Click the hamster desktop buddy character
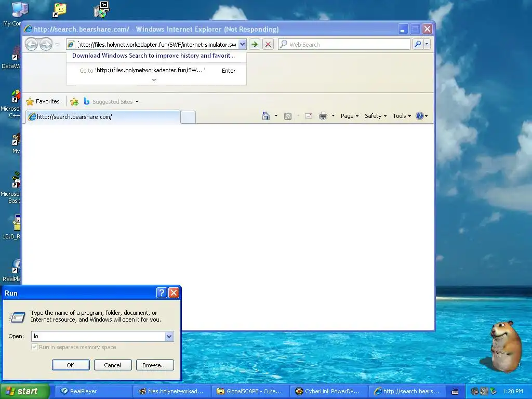The width and height of the screenshot is (532, 399). pos(505,346)
